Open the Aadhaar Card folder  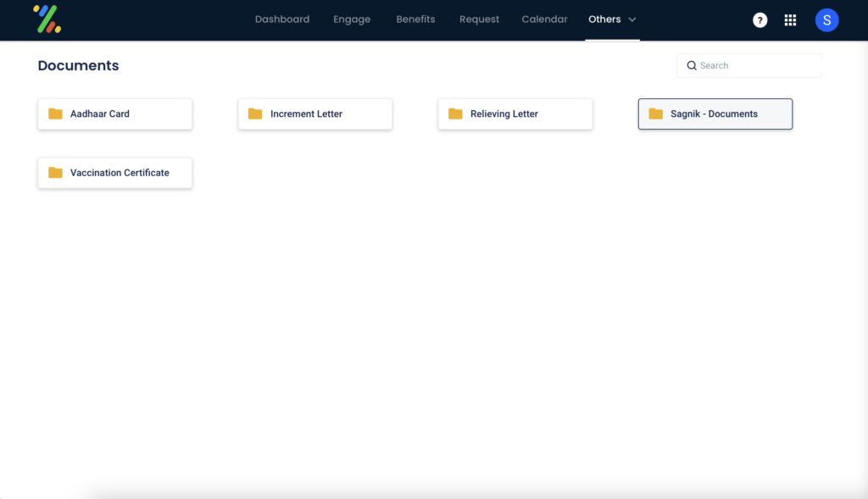pyautogui.click(x=115, y=114)
